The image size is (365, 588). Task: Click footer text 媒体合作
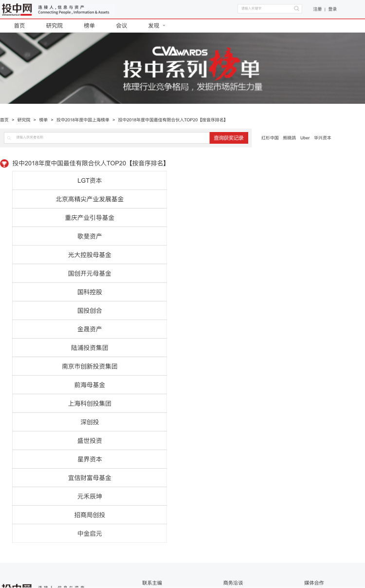pyautogui.click(x=314, y=583)
